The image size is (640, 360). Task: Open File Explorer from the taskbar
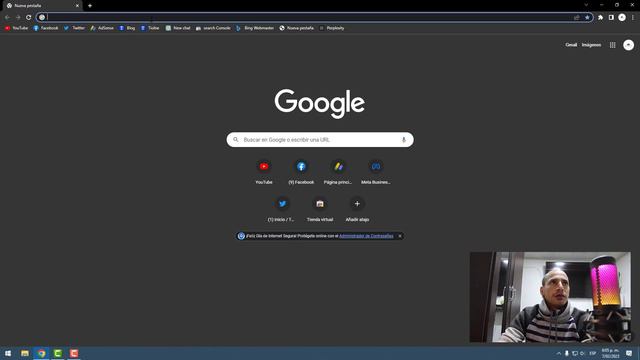coord(25,353)
